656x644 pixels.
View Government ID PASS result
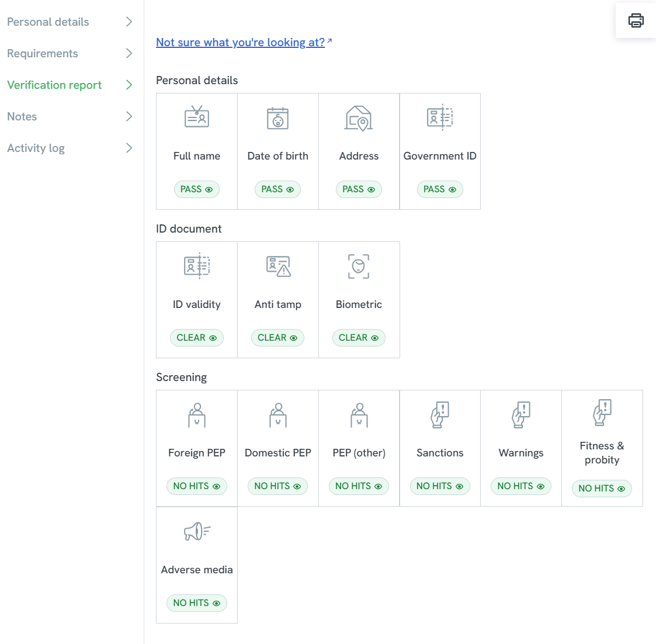coord(440,189)
